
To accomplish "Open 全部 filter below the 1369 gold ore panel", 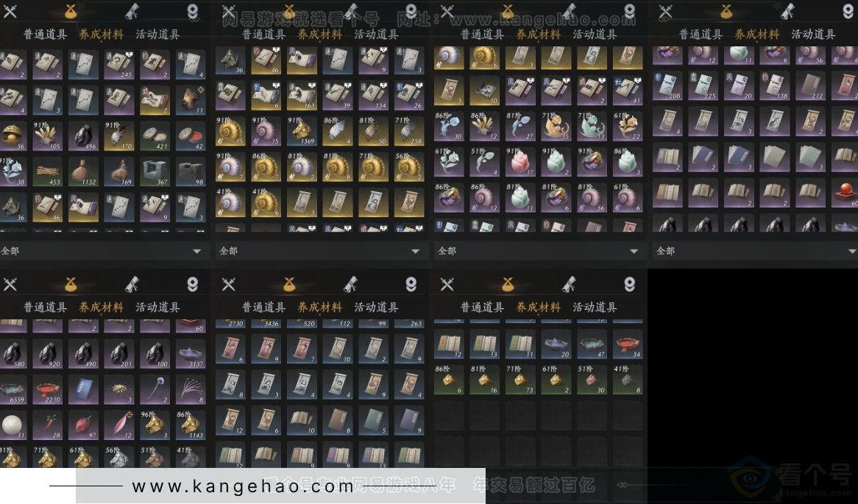I will [321, 251].
